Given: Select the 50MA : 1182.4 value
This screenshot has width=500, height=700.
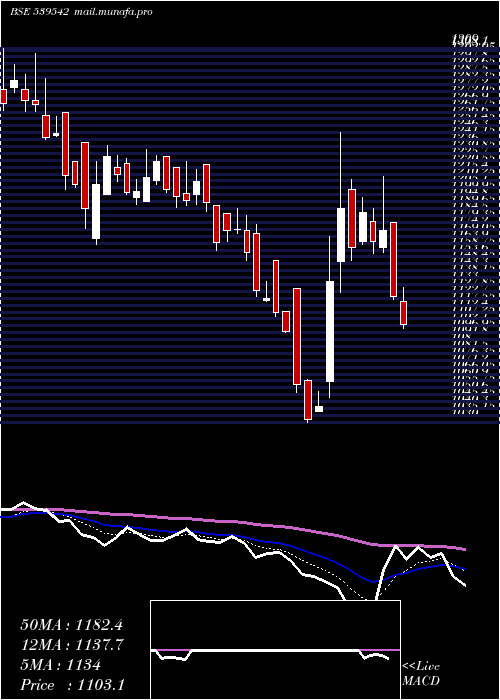Looking at the screenshot, I should point(71,625).
